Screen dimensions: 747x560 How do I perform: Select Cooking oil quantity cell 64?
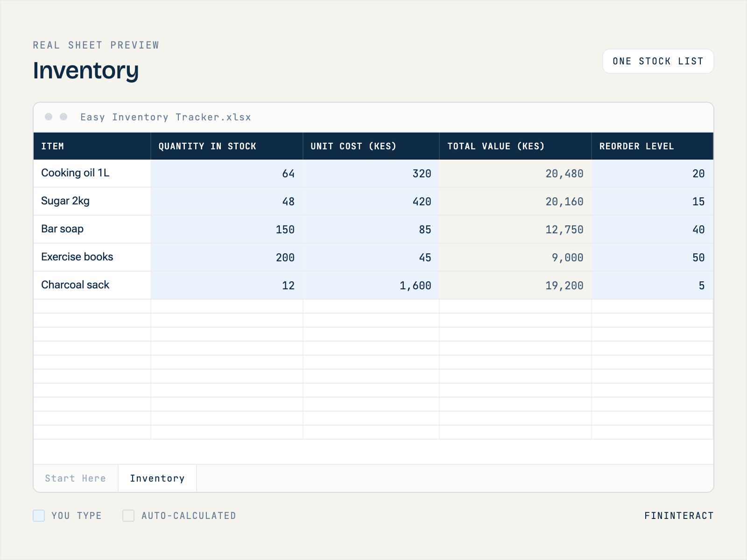227,173
